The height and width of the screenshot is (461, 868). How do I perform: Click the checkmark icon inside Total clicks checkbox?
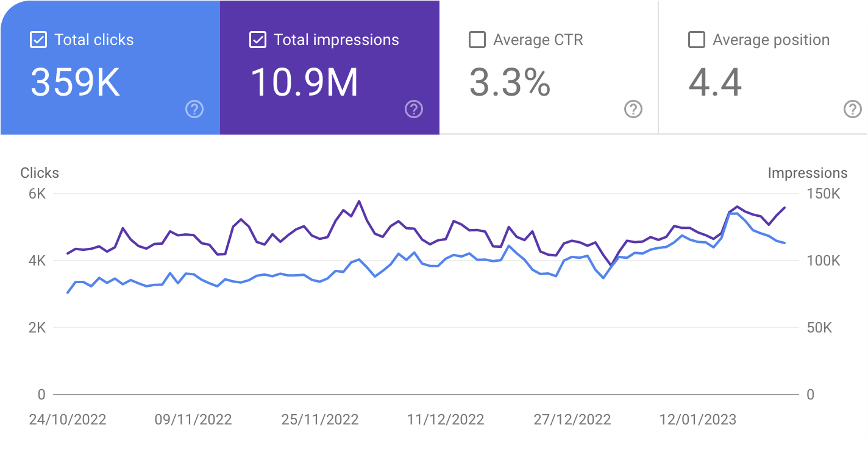[x=37, y=39]
